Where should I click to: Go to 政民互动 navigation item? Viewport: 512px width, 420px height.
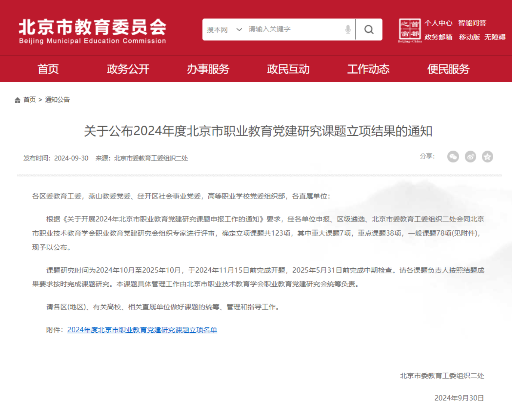pos(288,69)
